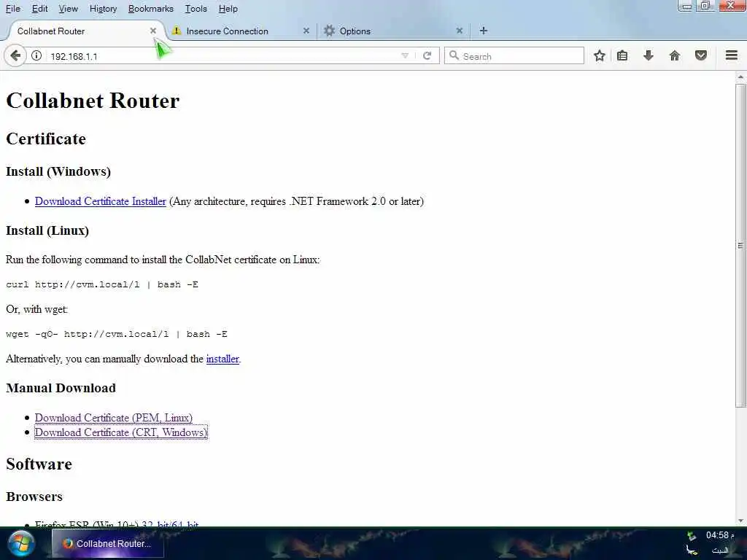
Task: Click the Collabnet Router page heading
Action: click(x=93, y=101)
